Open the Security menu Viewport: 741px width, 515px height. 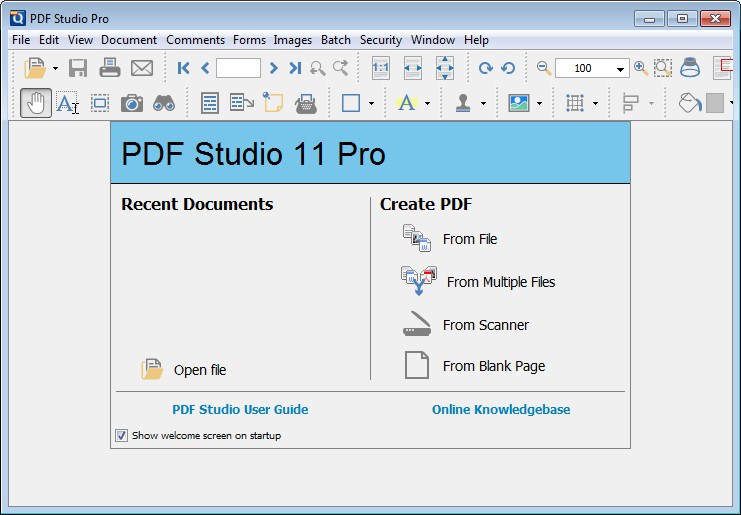(381, 40)
